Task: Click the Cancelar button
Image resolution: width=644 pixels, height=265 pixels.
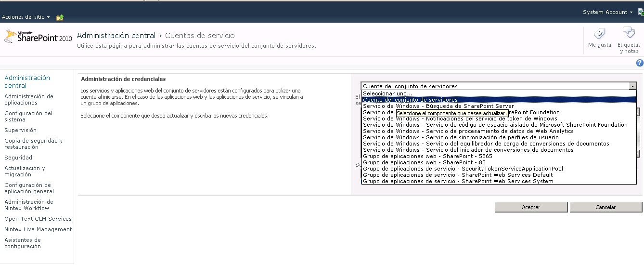Action: (x=606, y=207)
